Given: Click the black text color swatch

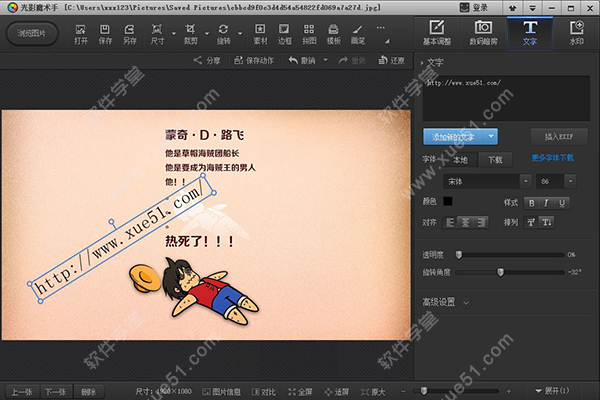Looking at the screenshot, I should (449, 203).
